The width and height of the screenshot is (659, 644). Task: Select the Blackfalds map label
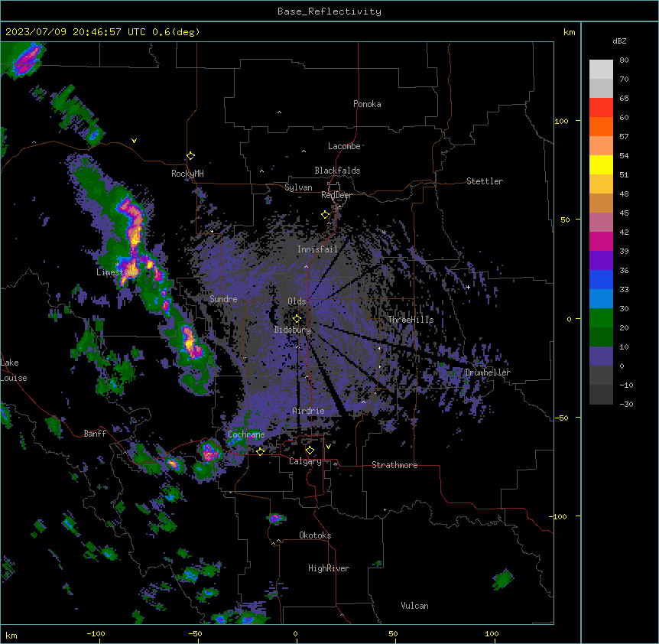[x=337, y=171]
